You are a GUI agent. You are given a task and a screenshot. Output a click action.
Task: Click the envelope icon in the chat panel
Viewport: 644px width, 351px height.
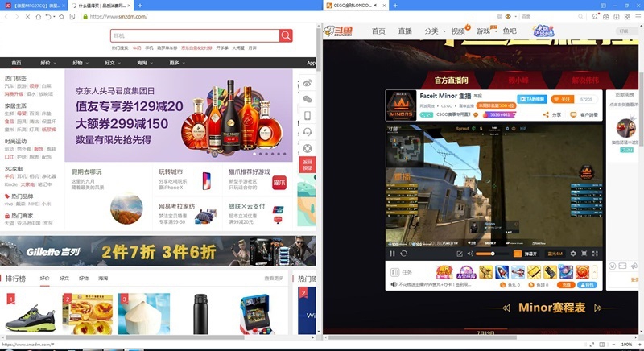622,266
